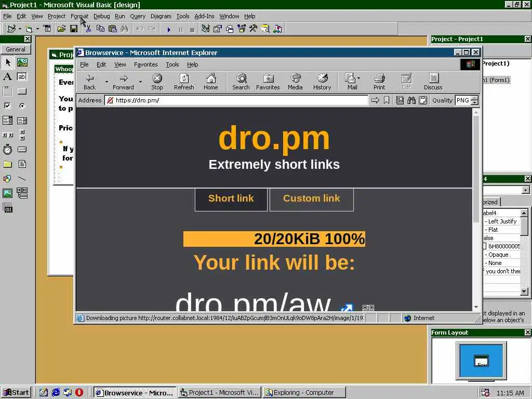The width and height of the screenshot is (532, 399).
Task: Switch to Project1 Visual Basic taskbar button
Action: [x=220, y=393]
